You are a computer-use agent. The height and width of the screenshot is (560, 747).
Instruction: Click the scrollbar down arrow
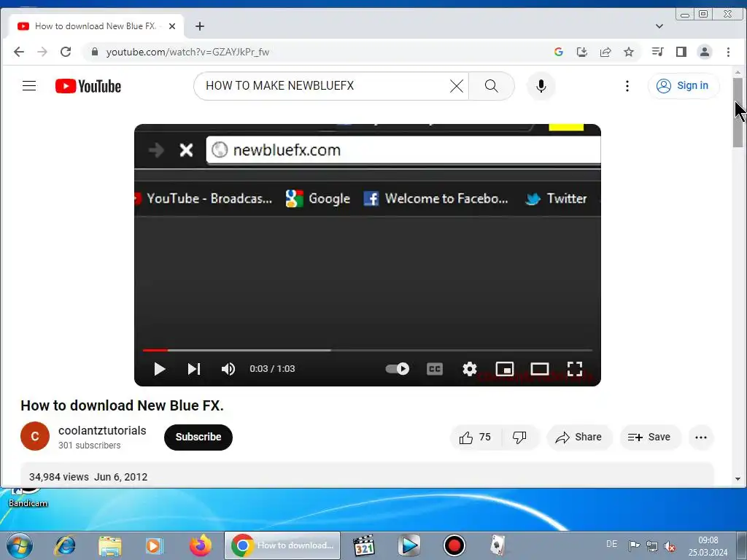[738, 479]
